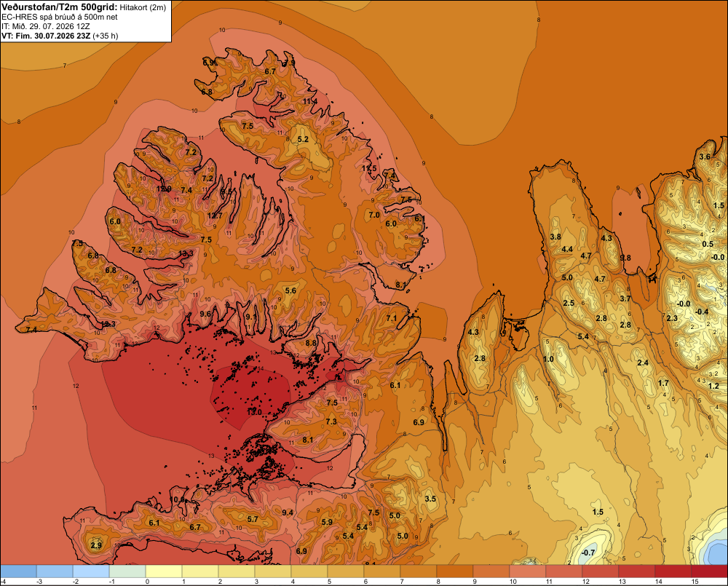Click legend swatch between -1 and 0
Image resolution: width=728 pixels, height=586 pixels.
(127, 571)
